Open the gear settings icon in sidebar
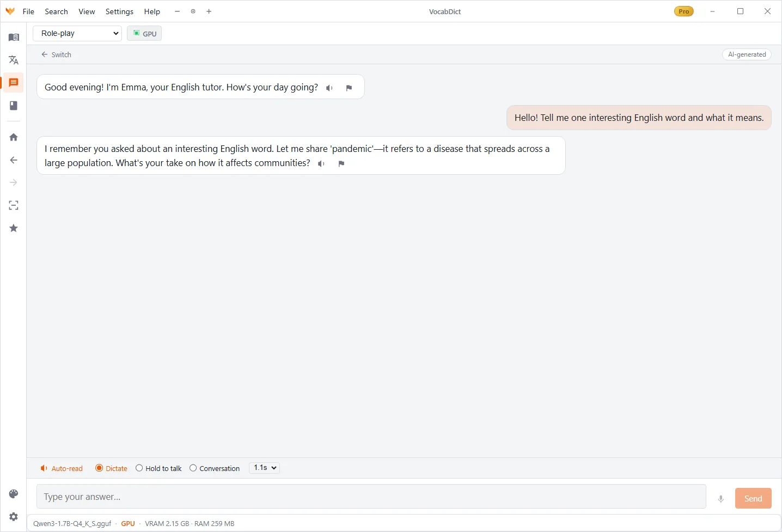Viewport: 782px width, 532px height. tap(14, 517)
